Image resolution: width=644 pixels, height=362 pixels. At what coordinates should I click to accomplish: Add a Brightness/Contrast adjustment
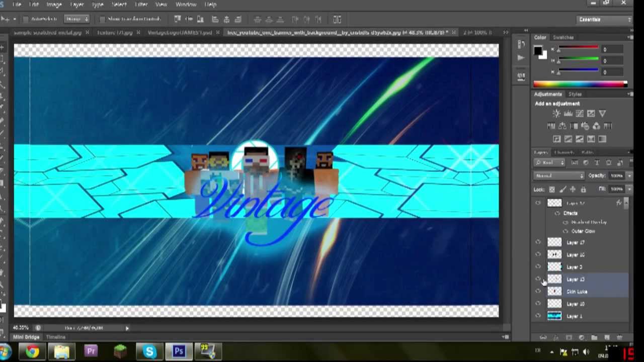(x=556, y=114)
